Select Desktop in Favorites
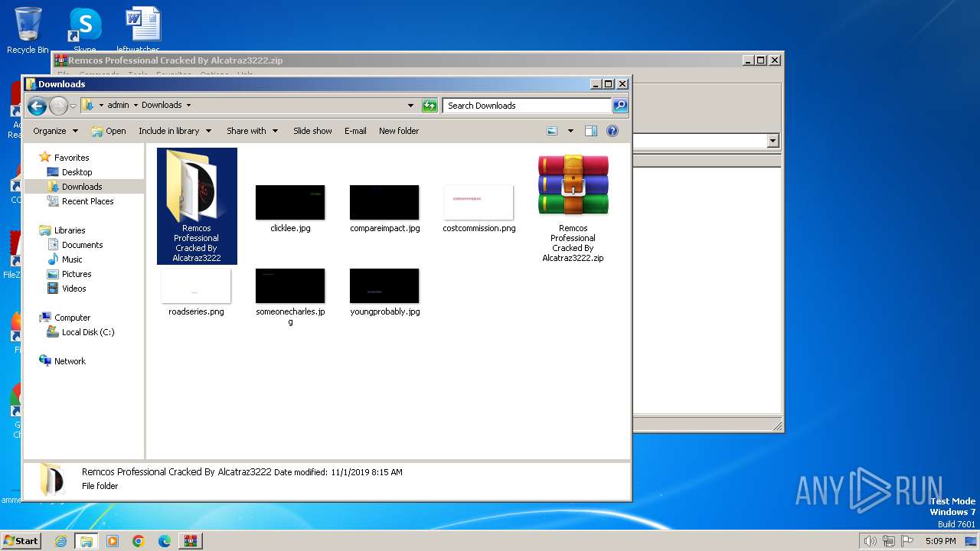Screen dimensions: 980x551 (77, 172)
